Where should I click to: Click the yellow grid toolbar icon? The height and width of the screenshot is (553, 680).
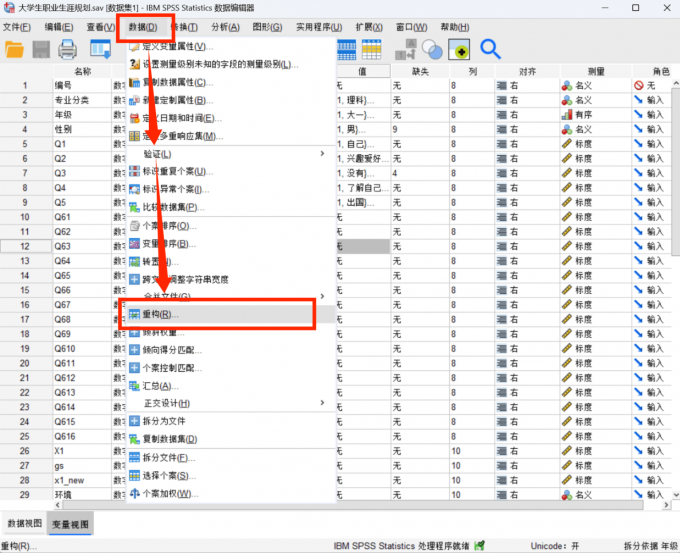click(x=372, y=49)
